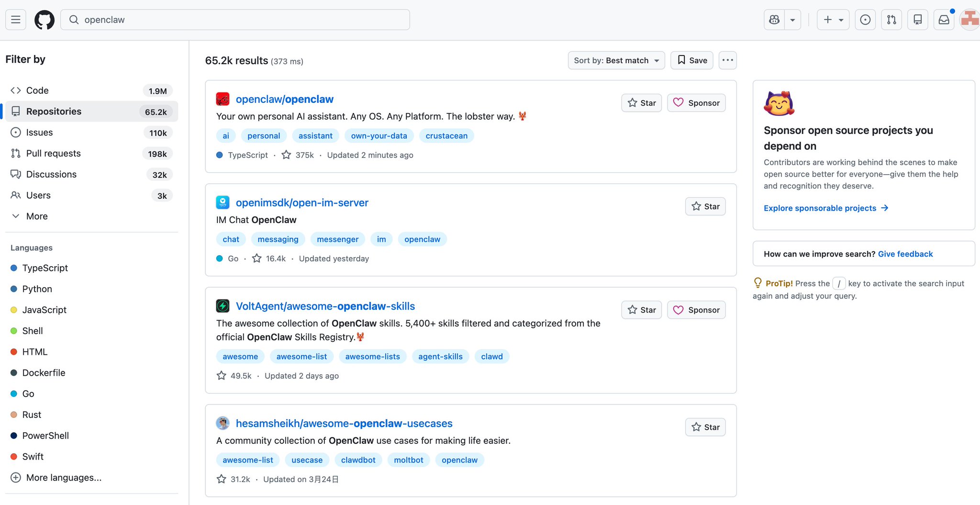Select the 'im' topic tag

pyautogui.click(x=381, y=239)
